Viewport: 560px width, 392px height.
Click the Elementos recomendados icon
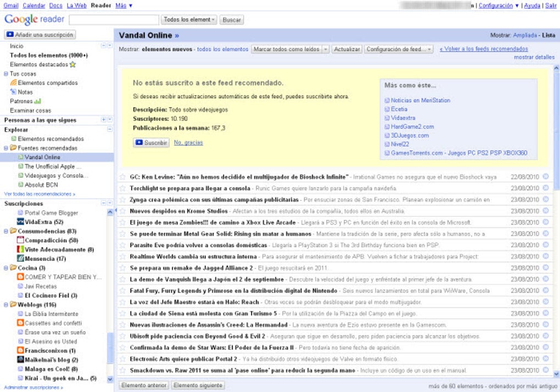click(x=14, y=138)
